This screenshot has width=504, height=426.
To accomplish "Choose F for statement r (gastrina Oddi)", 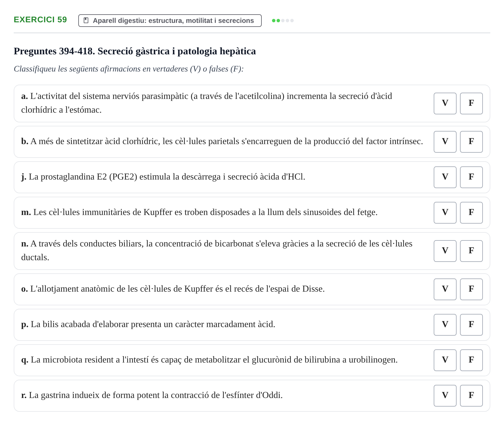I will coord(471,396).
